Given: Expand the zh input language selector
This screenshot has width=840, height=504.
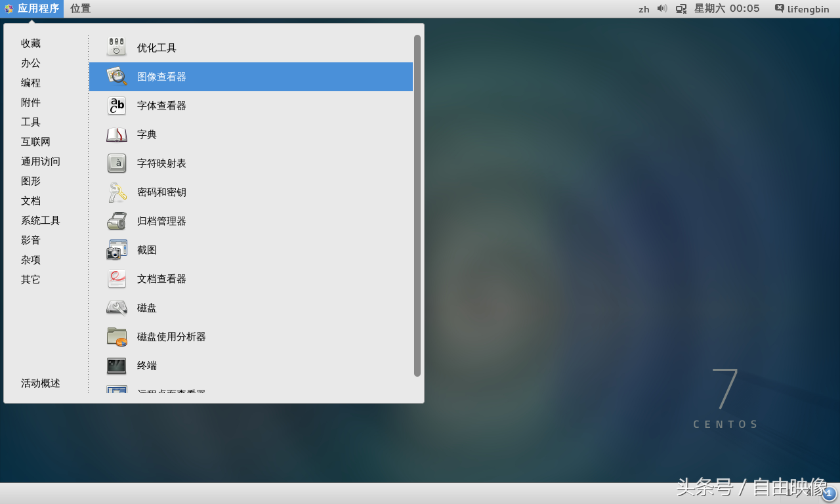Looking at the screenshot, I should click(644, 9).
